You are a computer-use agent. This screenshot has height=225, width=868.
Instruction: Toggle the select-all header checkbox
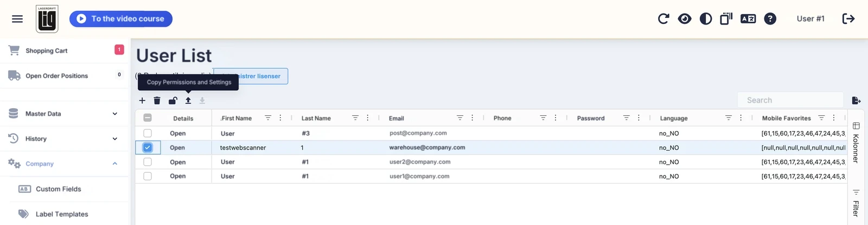click(x=148, y=118)
